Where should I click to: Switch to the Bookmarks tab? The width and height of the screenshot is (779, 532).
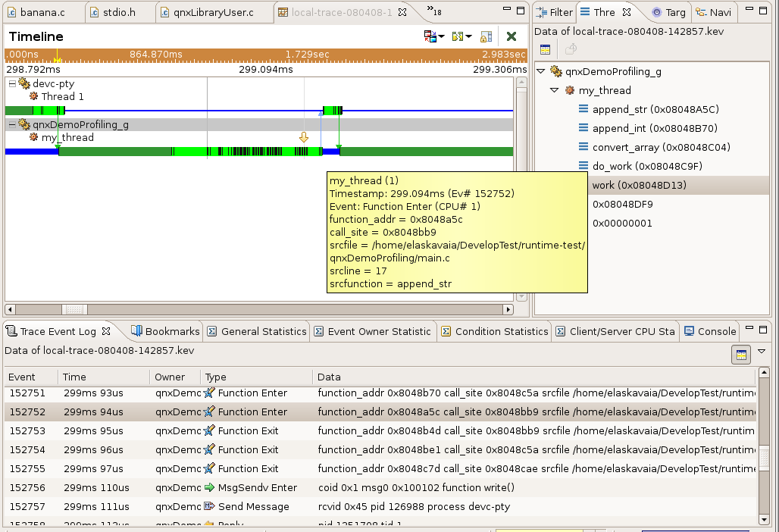click(165, 331)
